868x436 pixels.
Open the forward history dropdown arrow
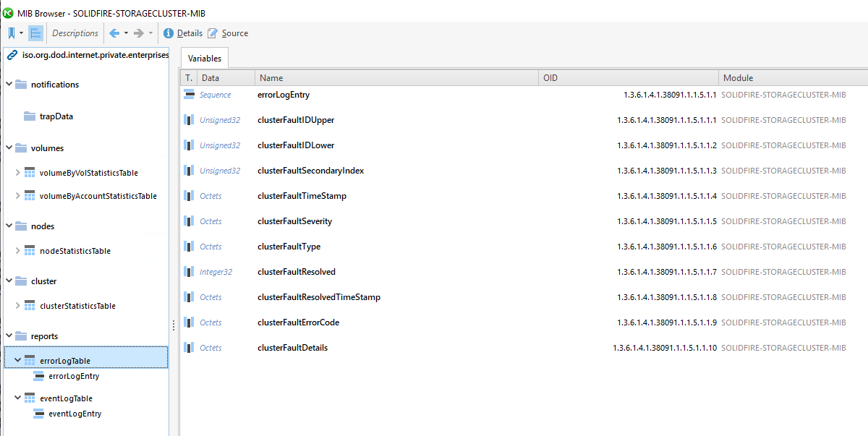150,33
